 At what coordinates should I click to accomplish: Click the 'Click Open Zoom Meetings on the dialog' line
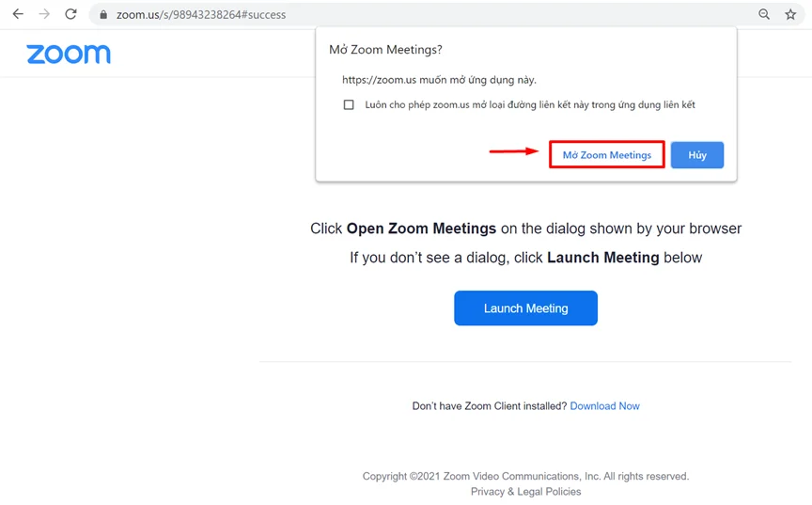[x=525, y=229]
